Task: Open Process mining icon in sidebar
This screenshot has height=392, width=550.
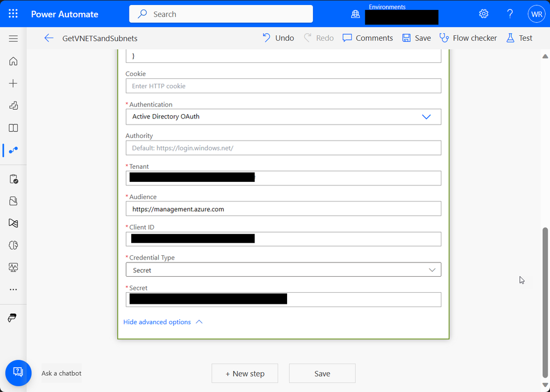Action: tap(13, 223)
